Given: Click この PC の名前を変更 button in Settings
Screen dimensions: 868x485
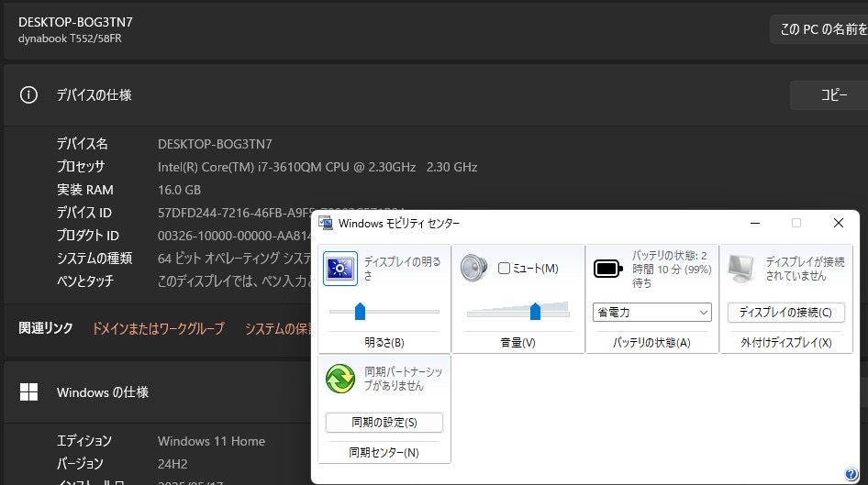Looking at the screenshot, I should (x=818, y=29).
